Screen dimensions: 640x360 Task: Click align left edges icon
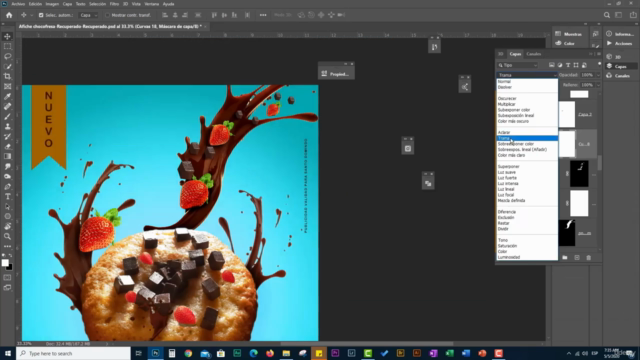tap(165, 15)
